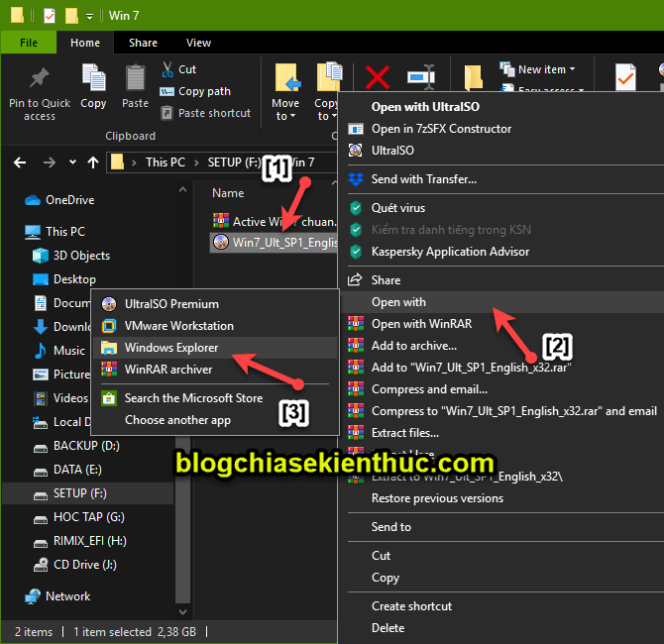Screen dimensions: 664x644
Task: Open OneDrive in navigation pane
Action: [59, 200]
